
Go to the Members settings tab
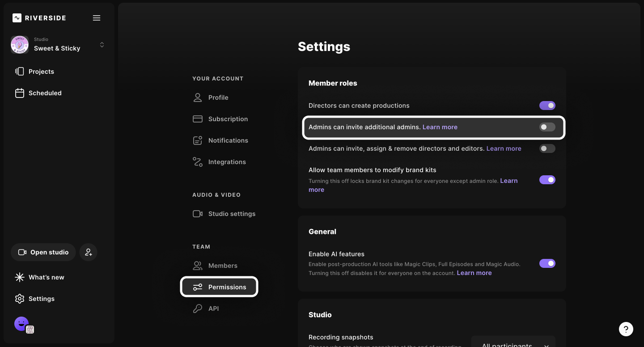(x=222, y=266)
